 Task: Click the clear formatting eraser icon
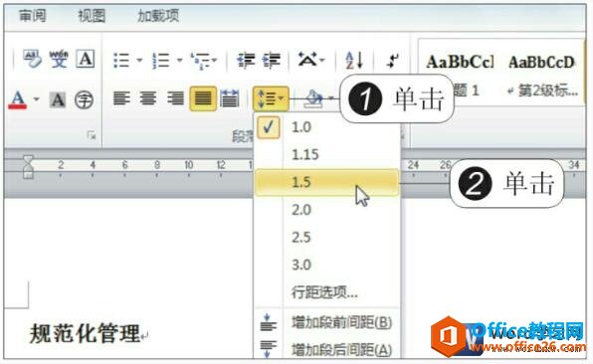click(x=32, y=59)
